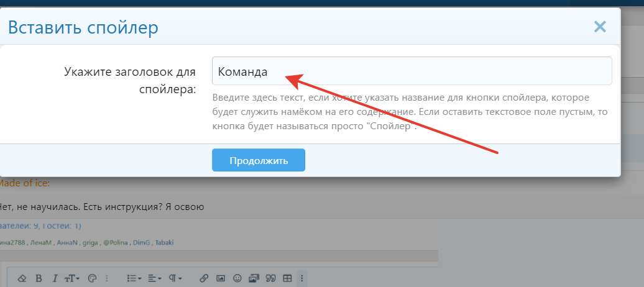644x287 pixels.
Task: Click the Insert quote icon
Action: [x=270, y=278]
